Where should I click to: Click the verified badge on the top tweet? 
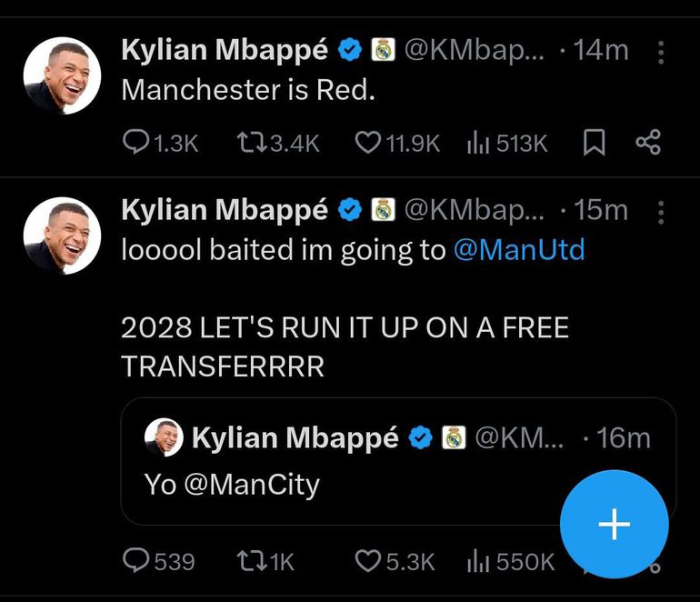(351, 51)
